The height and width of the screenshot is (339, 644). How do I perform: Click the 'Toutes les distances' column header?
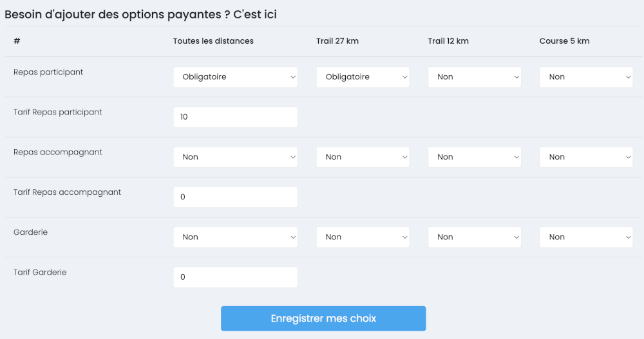213,41
